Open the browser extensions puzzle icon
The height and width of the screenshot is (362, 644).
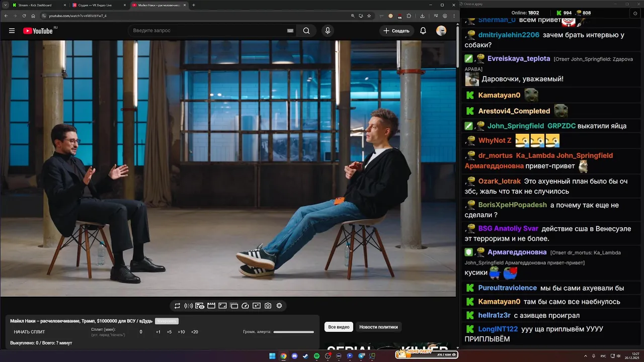point(409,16)
